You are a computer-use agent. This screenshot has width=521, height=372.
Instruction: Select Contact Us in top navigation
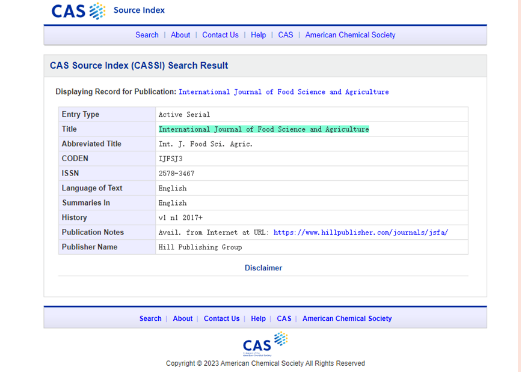(220, 35)
